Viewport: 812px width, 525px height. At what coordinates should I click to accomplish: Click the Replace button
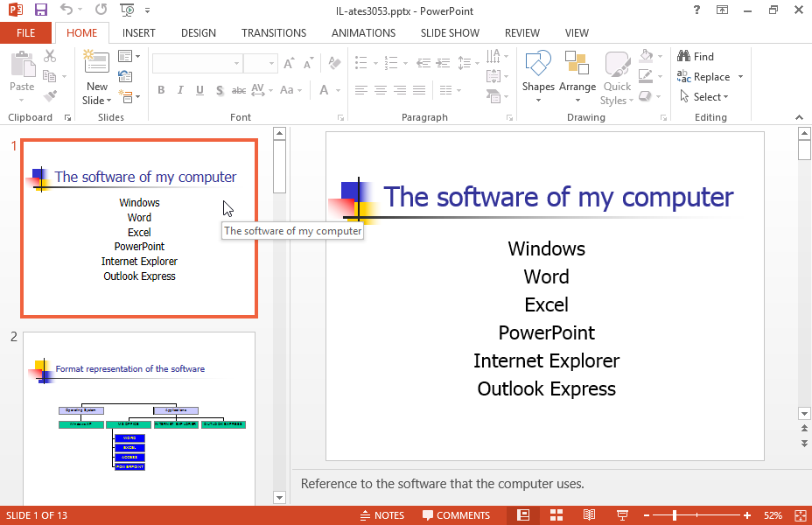click(703, 77)
